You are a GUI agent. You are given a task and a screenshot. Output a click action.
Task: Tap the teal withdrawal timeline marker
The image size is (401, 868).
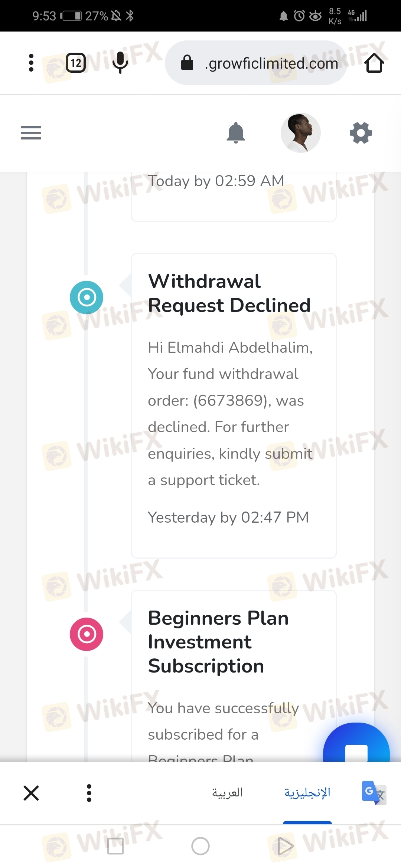coord(87,297)
